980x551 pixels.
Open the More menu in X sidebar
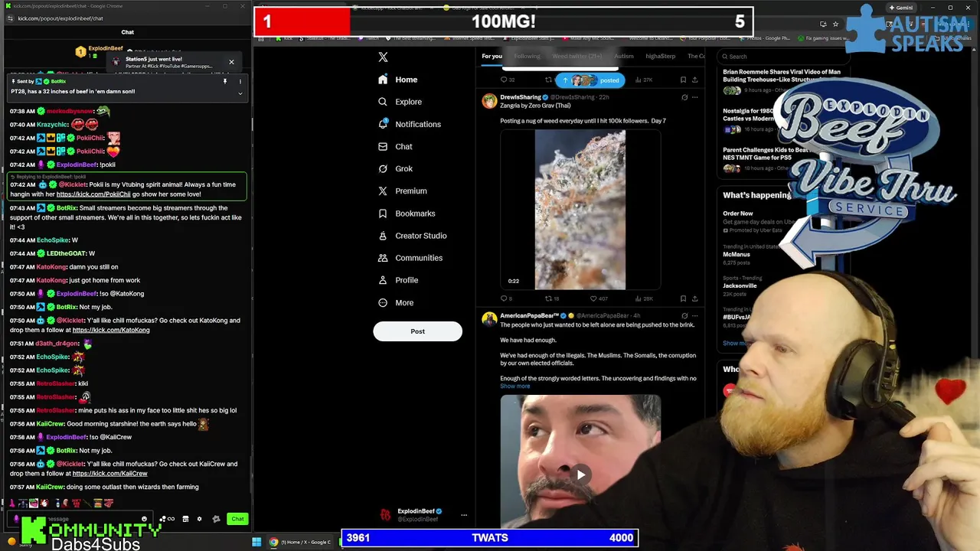click(x=396, y=302)
